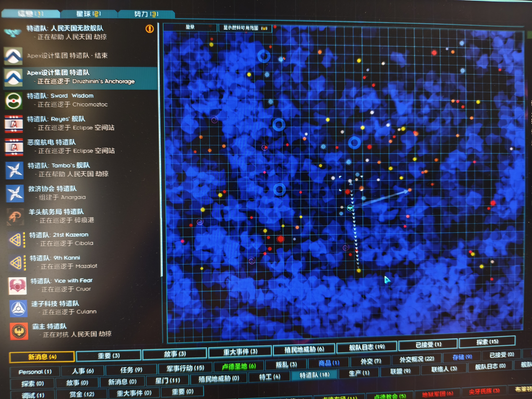Open the Apex设计集团 特遣队 - 结束 icon
The height and width of the screenshot is (399, 532).
(13, 56)
